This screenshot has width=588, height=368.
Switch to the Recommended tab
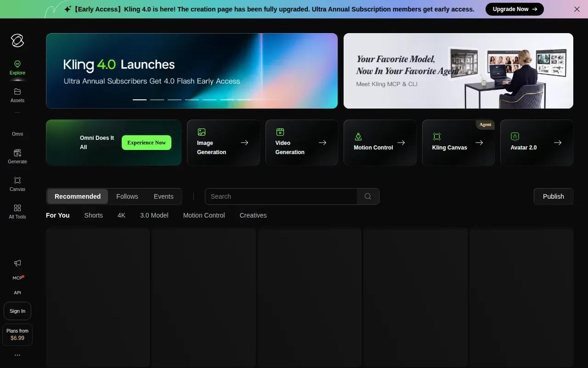[x=78, y=196]
